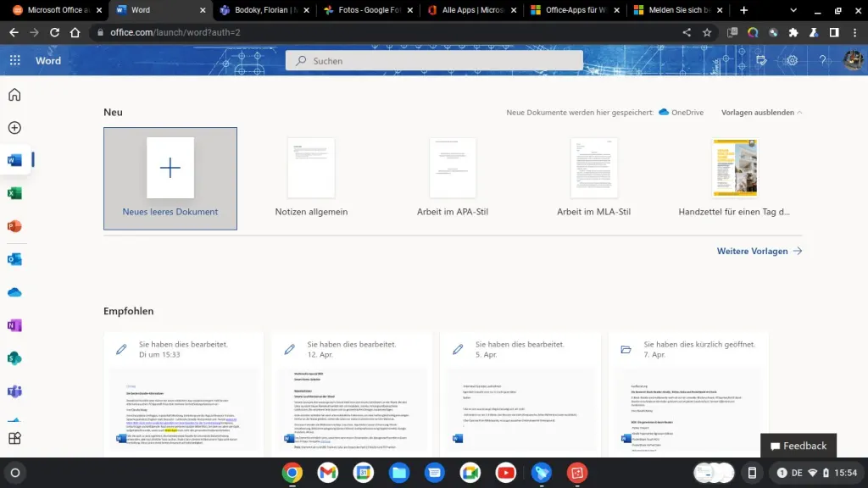Image resolution: width=868 pixels, height=488 pixels.
Task: Click the Create (+) icon in sidebar
Action: tap(14, 127)
